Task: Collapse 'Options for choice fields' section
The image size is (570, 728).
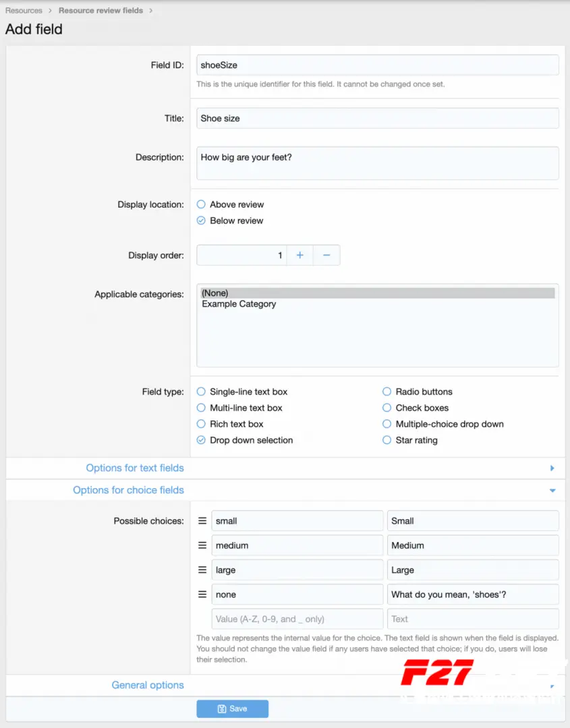Action: (128, 490)
